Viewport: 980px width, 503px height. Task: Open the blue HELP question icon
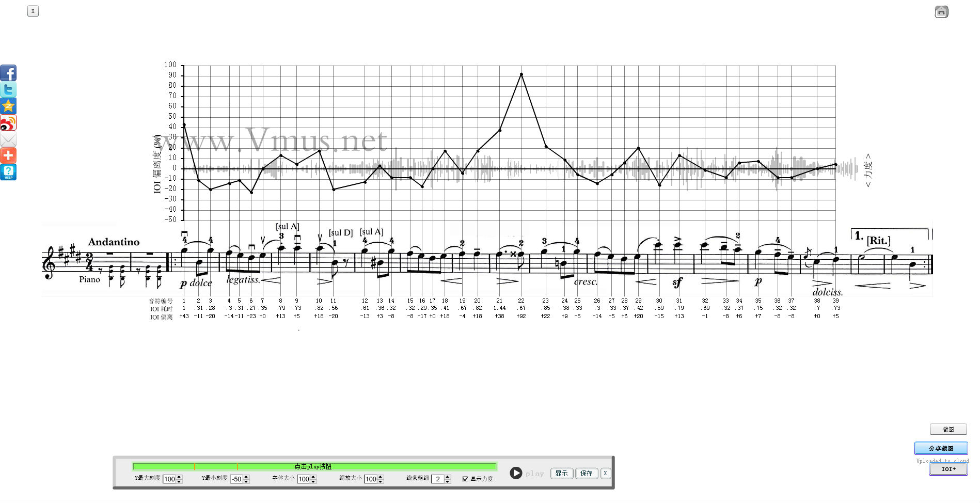click(x=8, y=172)
